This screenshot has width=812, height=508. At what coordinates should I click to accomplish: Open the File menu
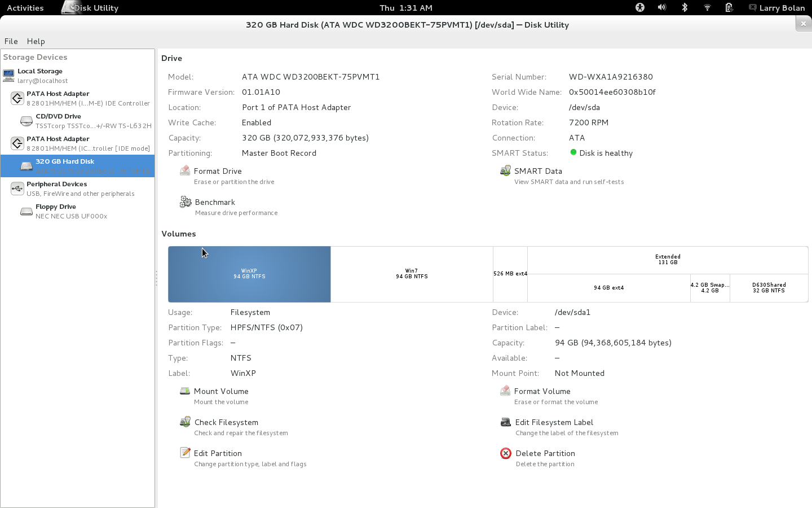[x=11, y=41]
